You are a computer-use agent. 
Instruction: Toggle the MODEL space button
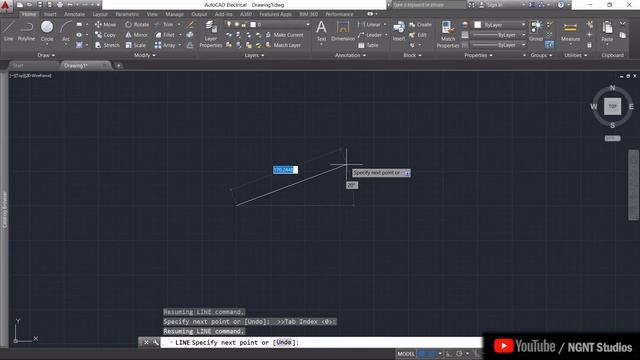coord(406,353)
